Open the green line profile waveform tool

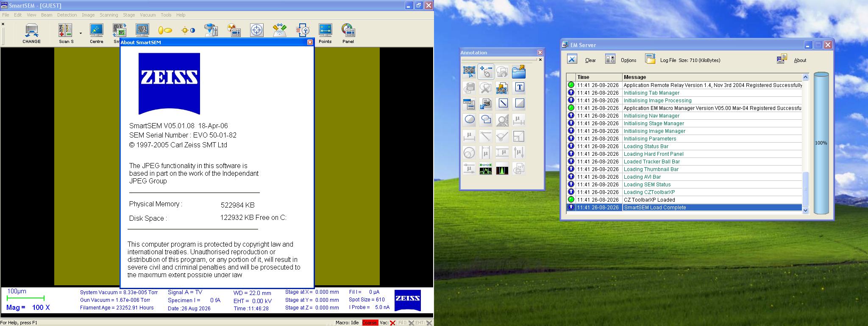pos(486,169)
